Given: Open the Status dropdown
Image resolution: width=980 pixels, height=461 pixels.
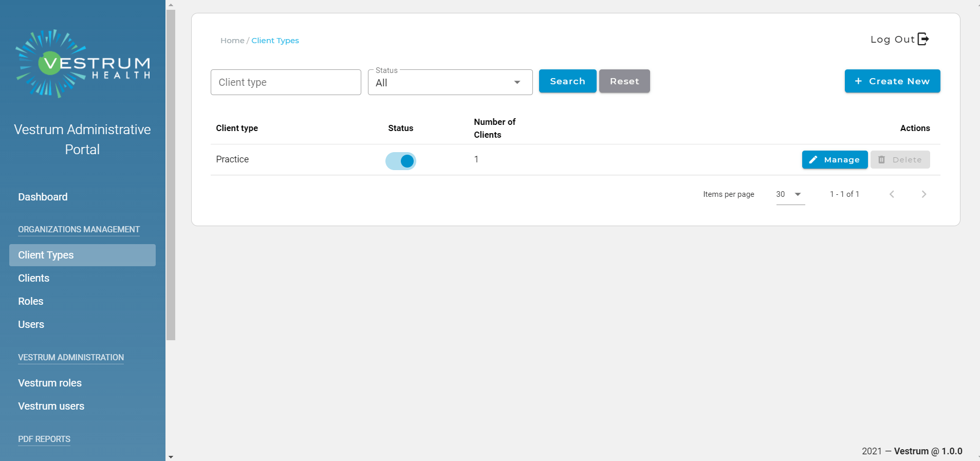Looking at the screenshot, I should 450,82.
